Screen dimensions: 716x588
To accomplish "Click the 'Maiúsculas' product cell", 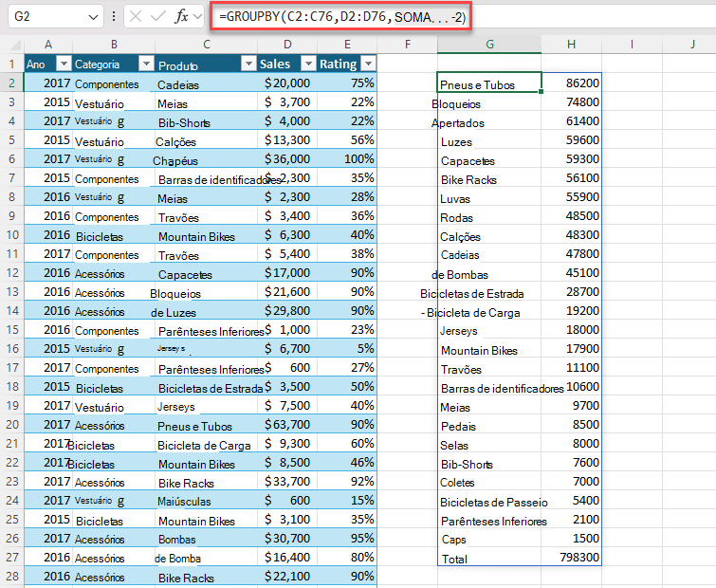I will click(207, 501).
